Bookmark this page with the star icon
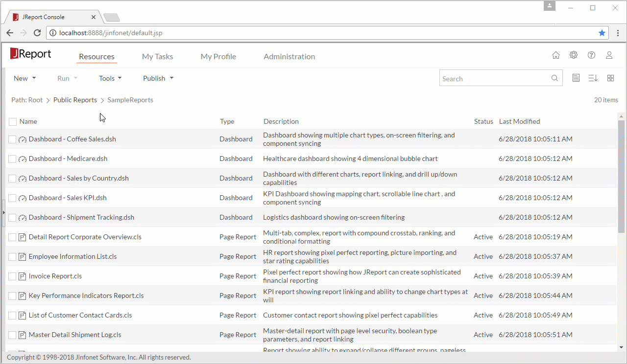627x364 pixels. 602,33
